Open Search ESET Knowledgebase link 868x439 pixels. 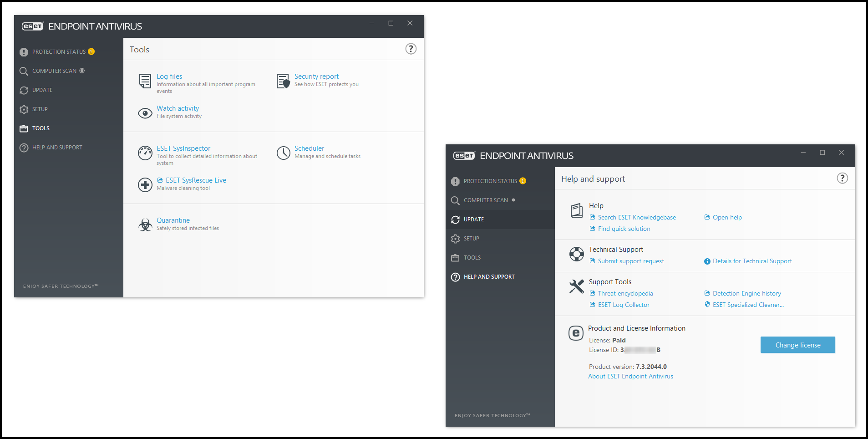(x=637, y=217)
